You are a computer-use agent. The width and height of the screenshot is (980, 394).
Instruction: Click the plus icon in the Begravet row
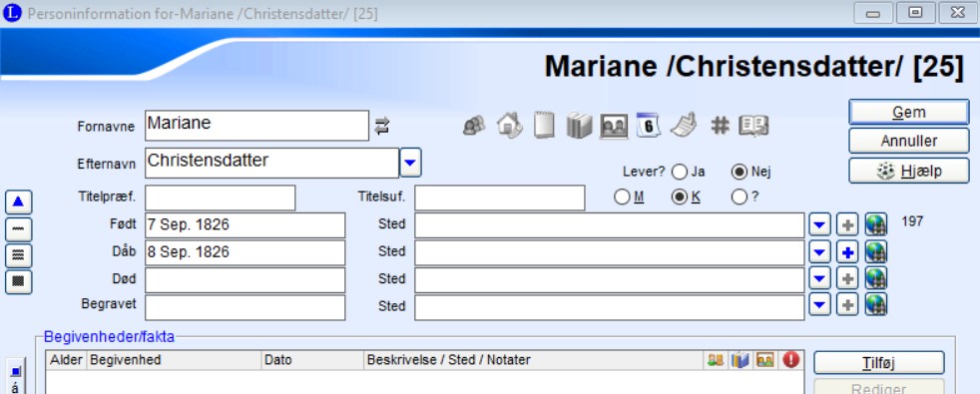847,305
